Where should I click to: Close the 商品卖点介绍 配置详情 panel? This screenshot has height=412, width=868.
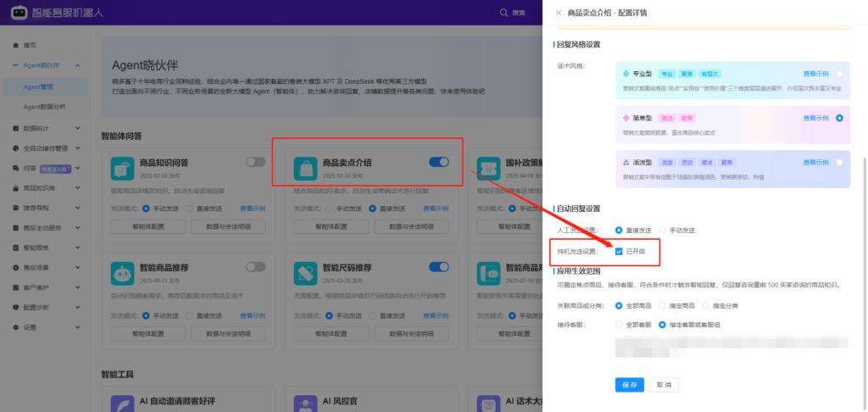(558, 13)
